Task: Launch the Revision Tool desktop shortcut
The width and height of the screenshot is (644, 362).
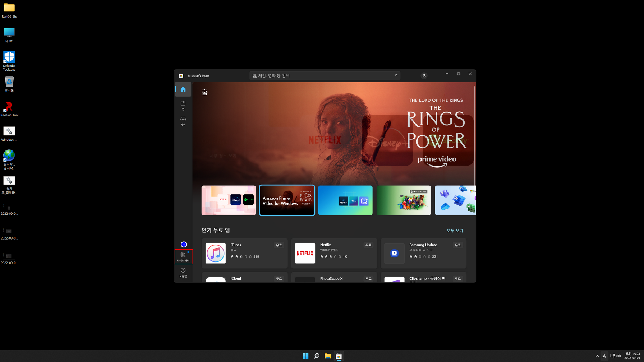Action: 9,109
